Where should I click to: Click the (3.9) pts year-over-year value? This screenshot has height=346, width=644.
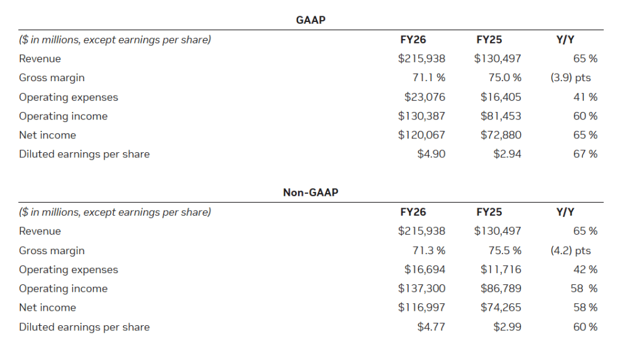pyautogui.click(x=570, y=78)
